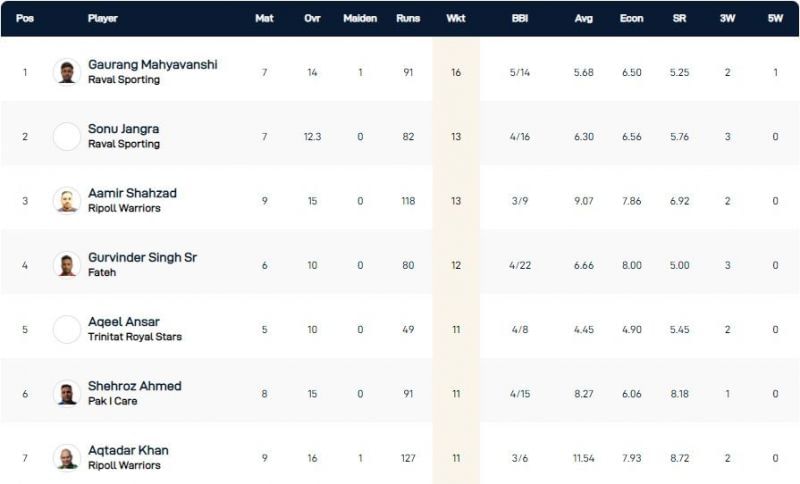Click the Gurvinder Singh Sr name
Image resolution: width=800 pixels, height=484 pixels.
pos(142,257)
